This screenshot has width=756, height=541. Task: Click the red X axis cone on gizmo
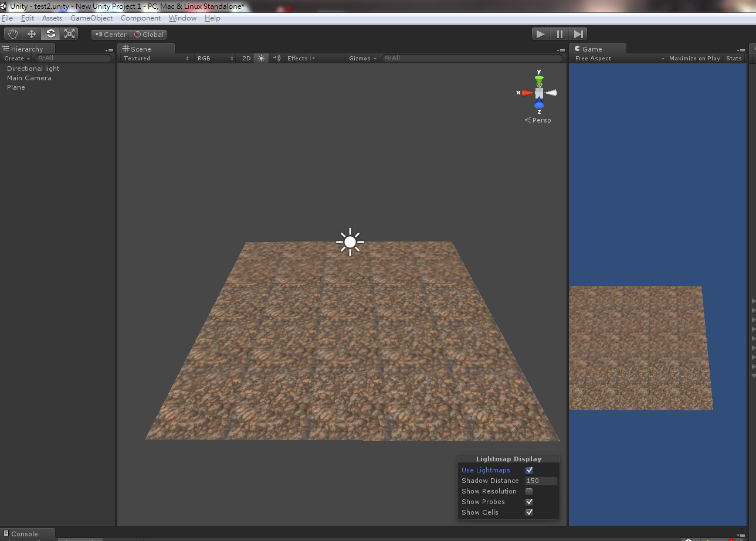coord(527,93)
